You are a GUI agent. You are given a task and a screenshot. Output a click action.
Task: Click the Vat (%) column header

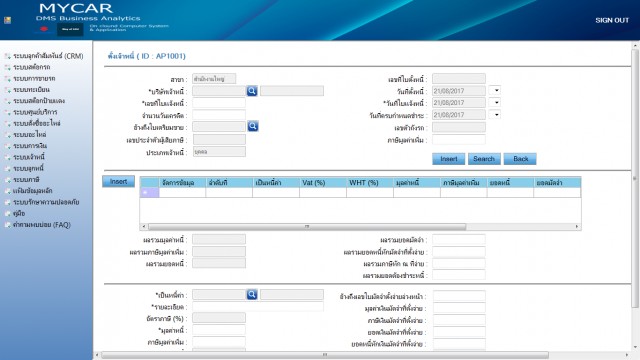coord(323,182)
